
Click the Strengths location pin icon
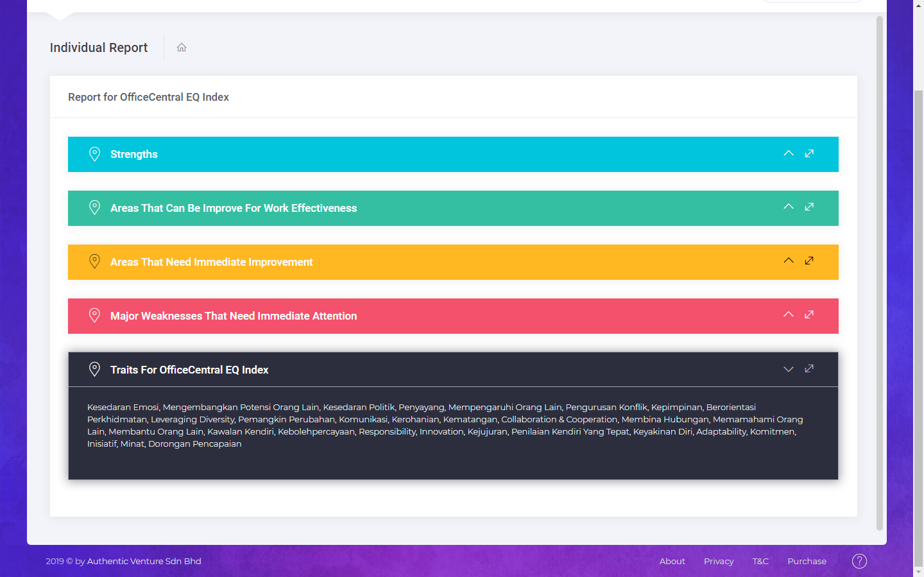[94, 154]
